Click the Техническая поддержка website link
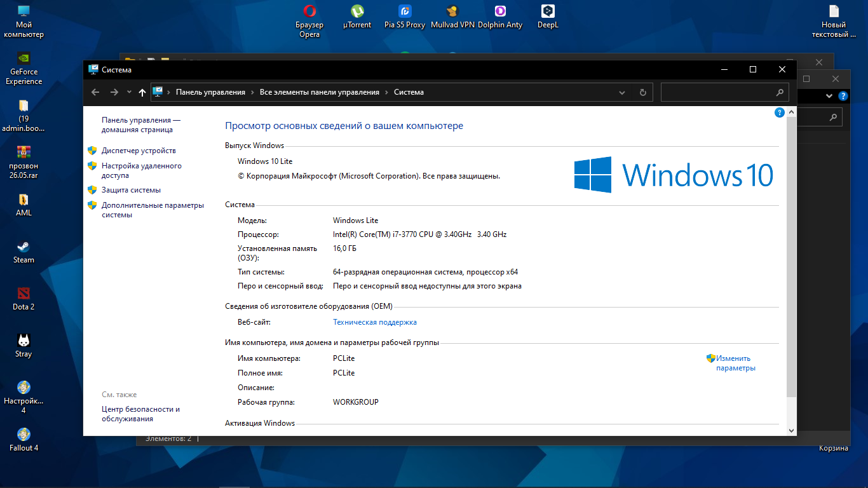868x488 pixels. click(x=375, y=322)
